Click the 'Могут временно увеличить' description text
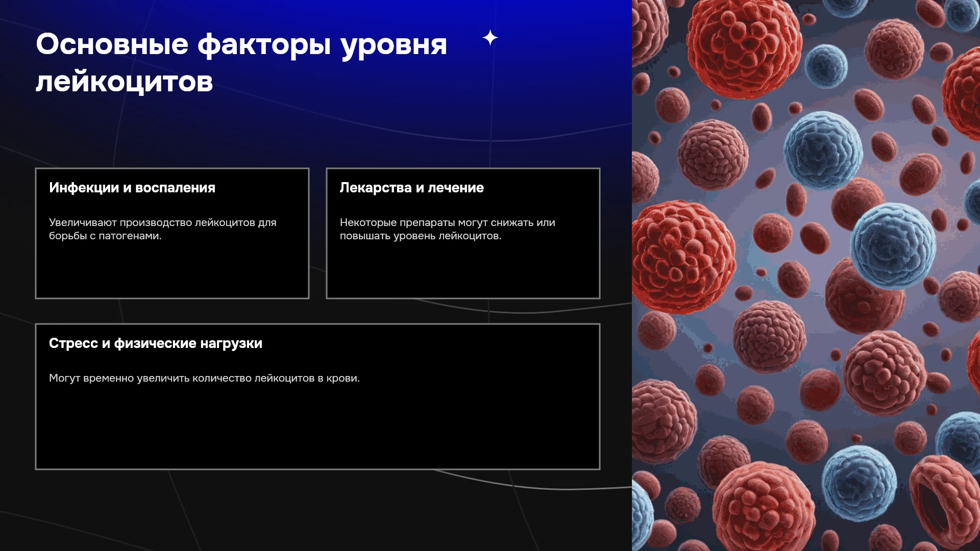This screenshot has height=551, width=980. point(204,378)
